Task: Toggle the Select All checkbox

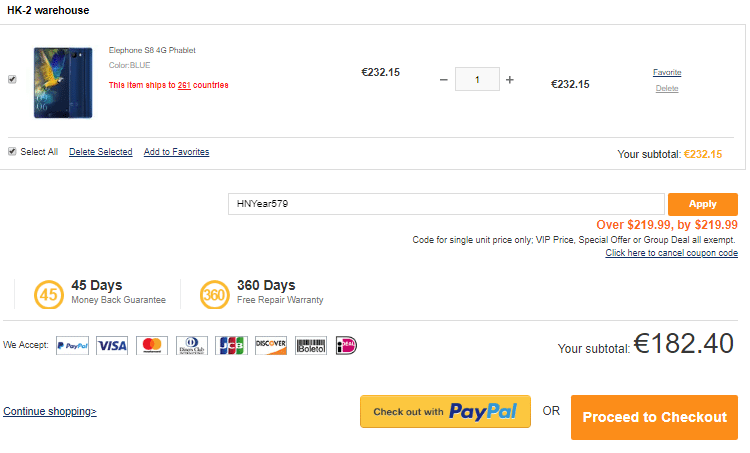Action: [12, 152]
